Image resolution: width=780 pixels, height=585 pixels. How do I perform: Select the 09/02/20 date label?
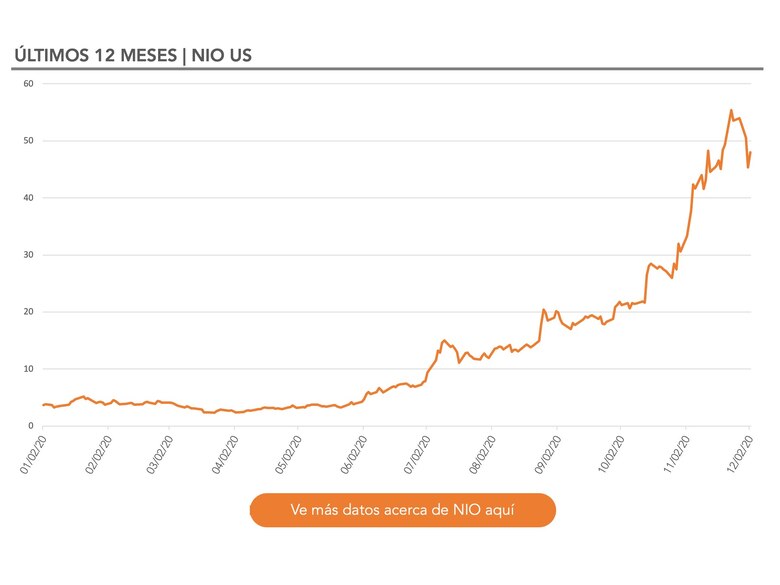tap(547, 450)
